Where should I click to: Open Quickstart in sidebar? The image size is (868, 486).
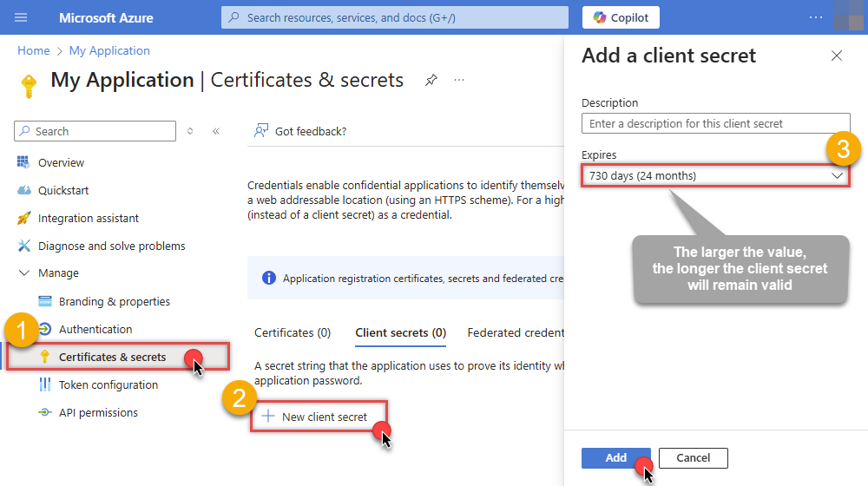coord(63,190)
